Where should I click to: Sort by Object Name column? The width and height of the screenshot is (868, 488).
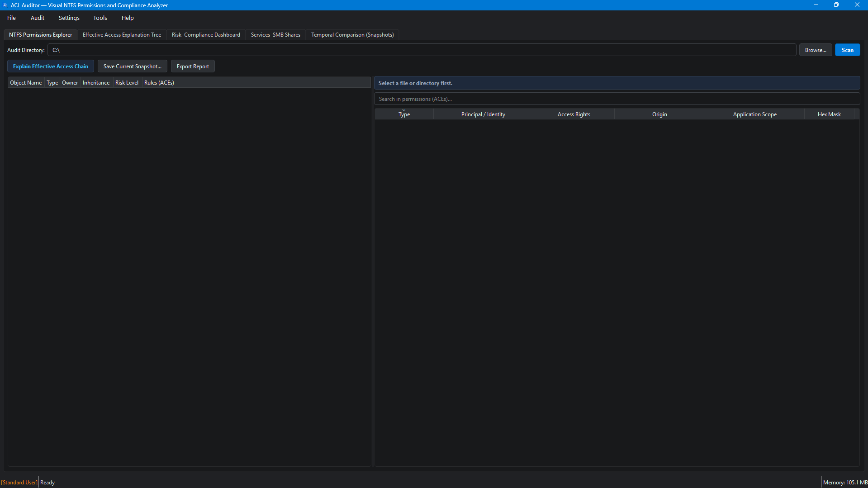click(26, 83)
